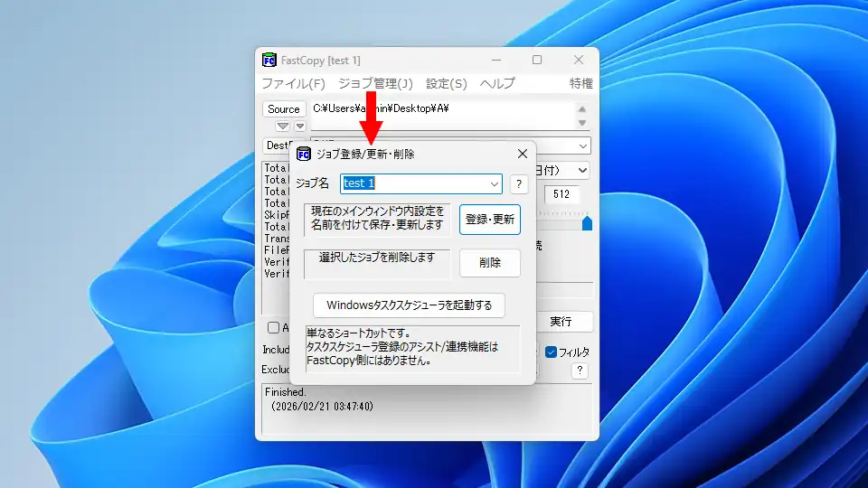Click the filter help question mark button
Image resolution: width=868 pixels, height=488 pixels.
[580, 371]
